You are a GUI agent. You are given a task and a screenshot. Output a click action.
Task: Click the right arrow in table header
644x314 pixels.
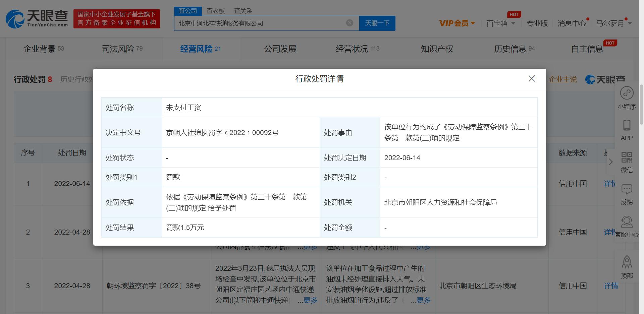click(611, 162)
